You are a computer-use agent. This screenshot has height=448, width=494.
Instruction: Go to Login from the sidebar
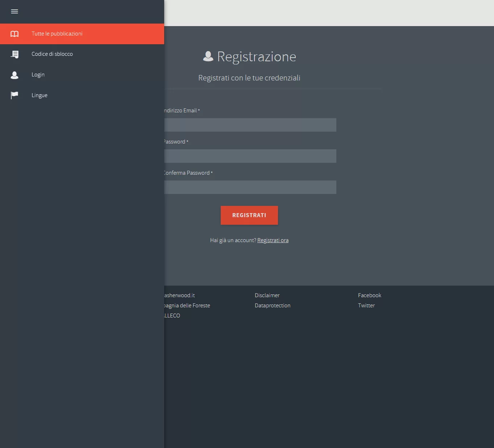click(x=38, y=75)
